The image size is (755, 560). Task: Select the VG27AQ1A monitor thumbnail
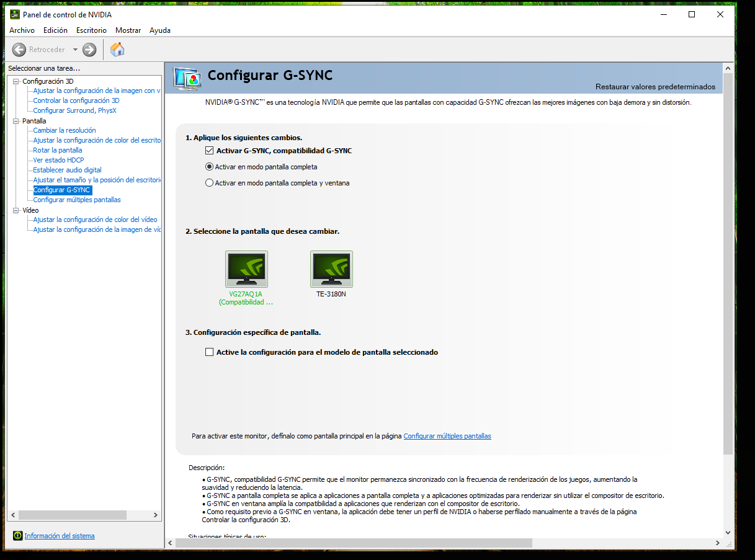246,269
